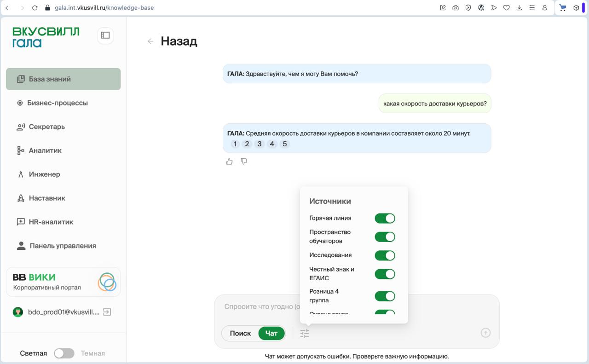Open the ВВ Вики corporate portal link

click(63, 282)
